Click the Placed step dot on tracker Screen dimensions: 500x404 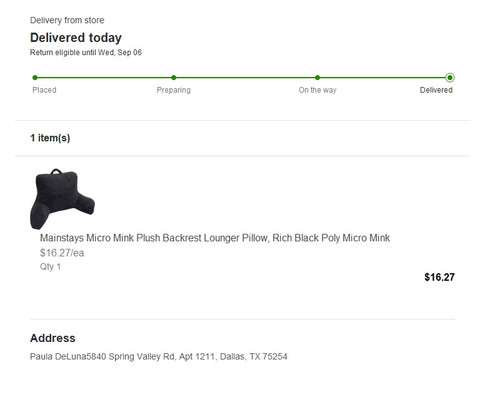35,78
